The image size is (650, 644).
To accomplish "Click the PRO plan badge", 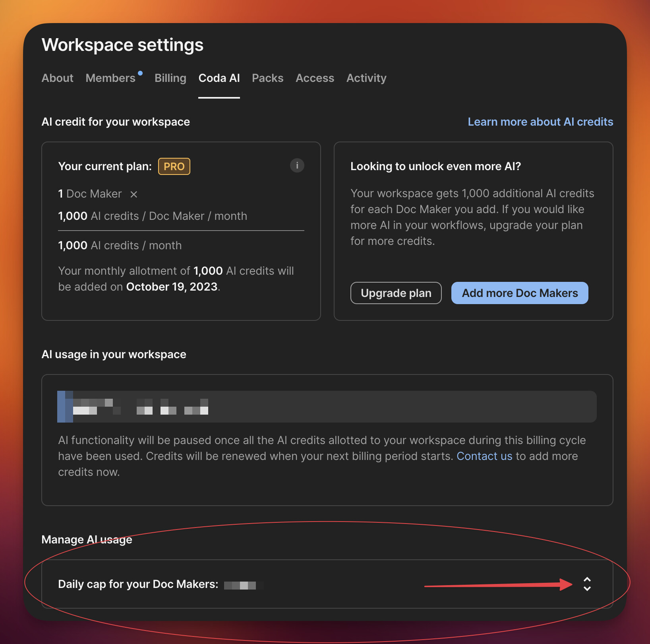I will [x=174, y=166].
